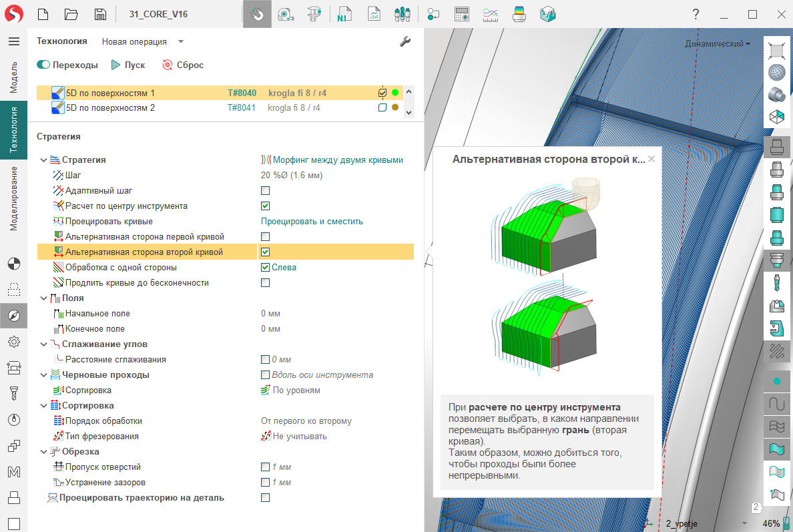The image size is (793, 532).
Task: Toggle the Переходы switch
Action: click(44, 65)
